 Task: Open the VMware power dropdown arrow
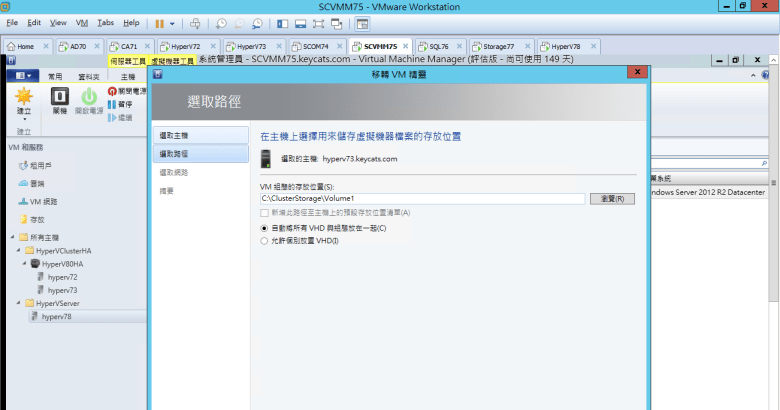(172, 22)
